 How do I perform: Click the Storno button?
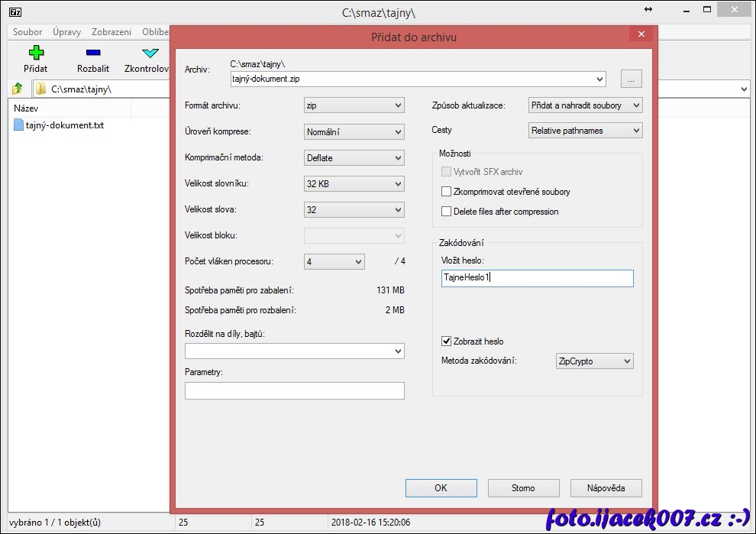[x=523, y=488]
